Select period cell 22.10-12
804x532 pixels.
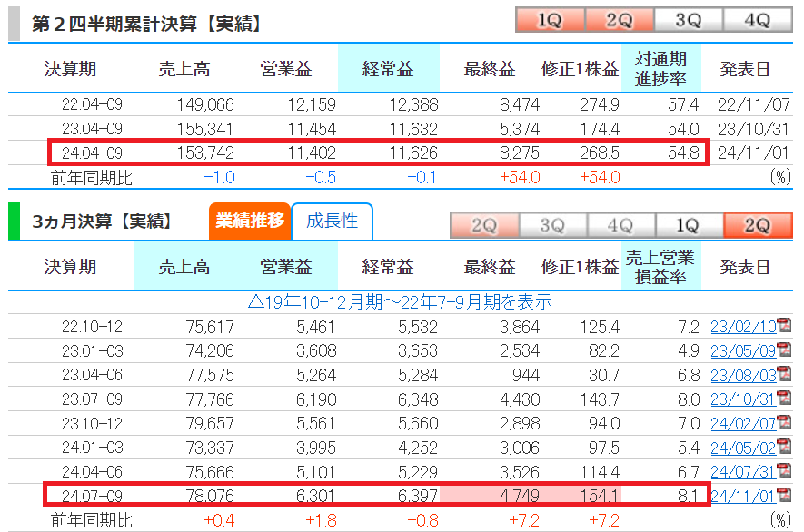coord(93,327)
